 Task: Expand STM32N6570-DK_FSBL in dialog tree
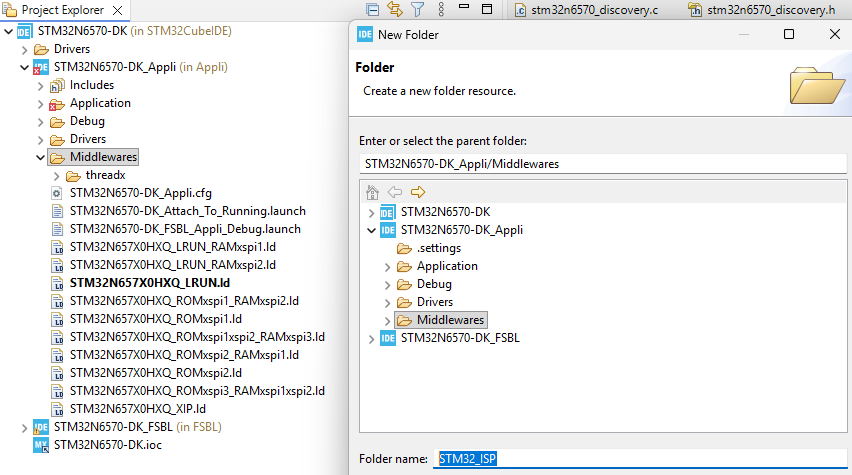click(x=372, y=339)
